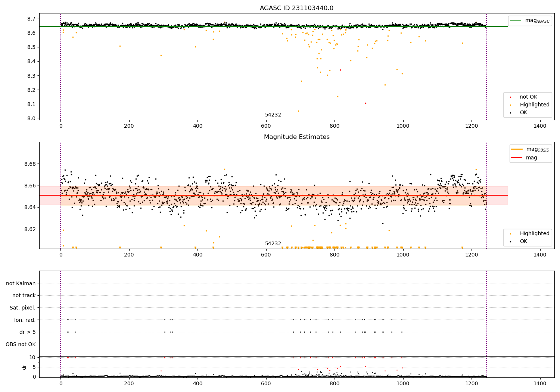Click the "Ion. rad." axis label
Image resolution: width=560 pixels, height=392 pixels.
[25, 320]
